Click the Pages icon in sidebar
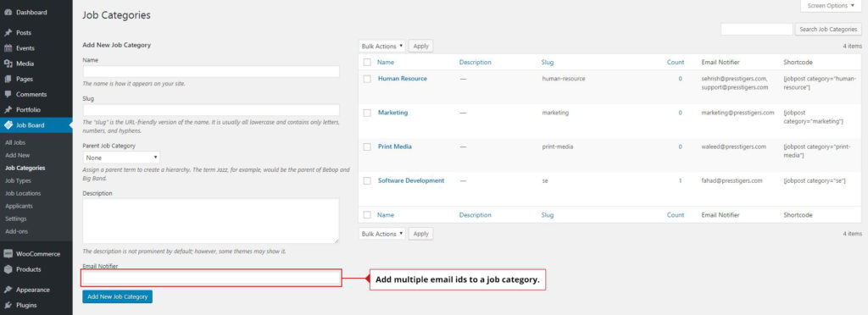This screenshot has width=868, height=315. (8, 79)
